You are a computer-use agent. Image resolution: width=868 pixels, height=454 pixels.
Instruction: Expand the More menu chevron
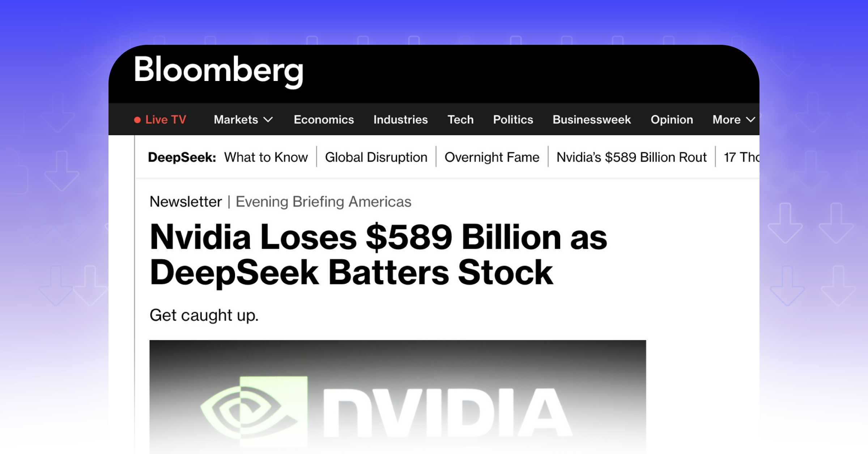tap(751, 120)
